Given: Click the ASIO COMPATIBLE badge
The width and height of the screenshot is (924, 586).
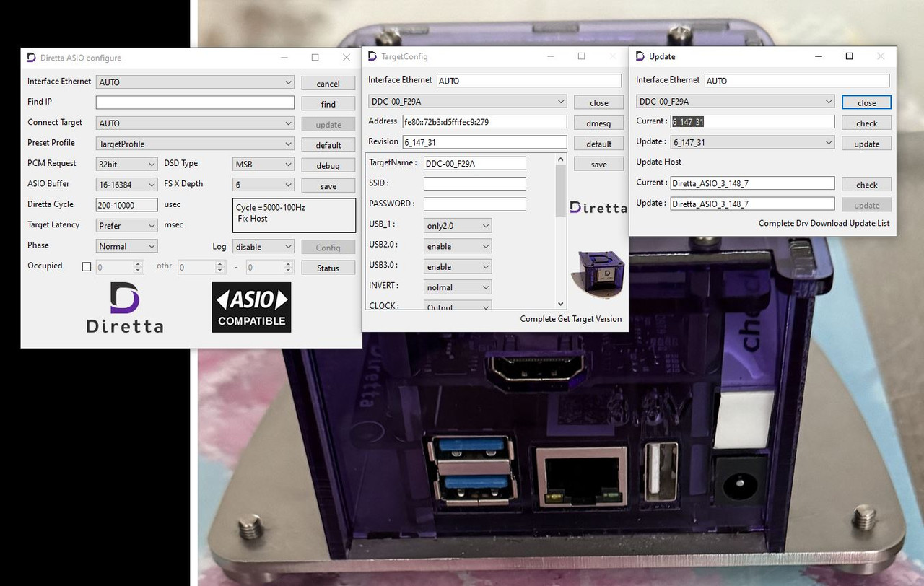Looking at the screenshot, I should pos(251,307).
